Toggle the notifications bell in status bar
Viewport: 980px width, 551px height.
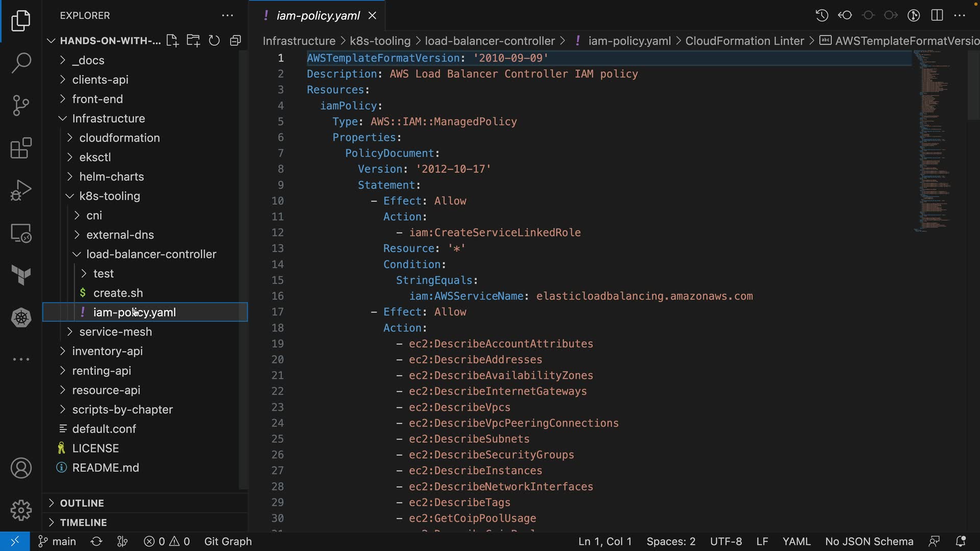961,541
